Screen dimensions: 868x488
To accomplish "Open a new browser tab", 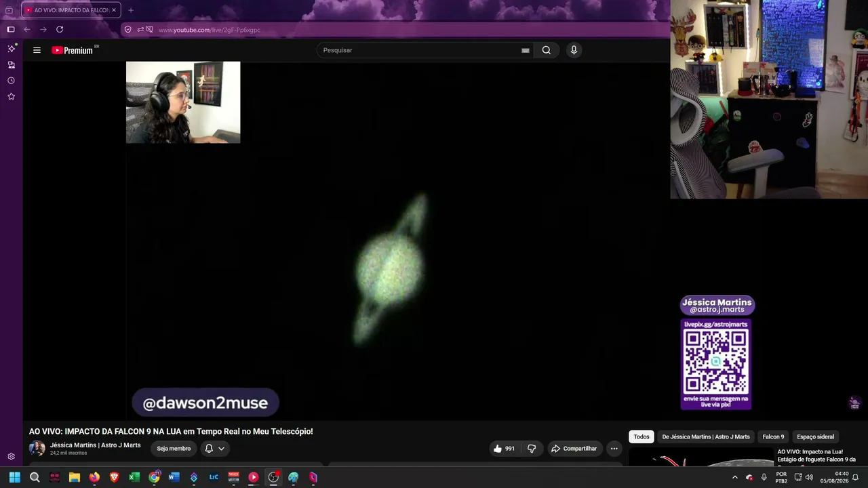I will pos(131,10).
